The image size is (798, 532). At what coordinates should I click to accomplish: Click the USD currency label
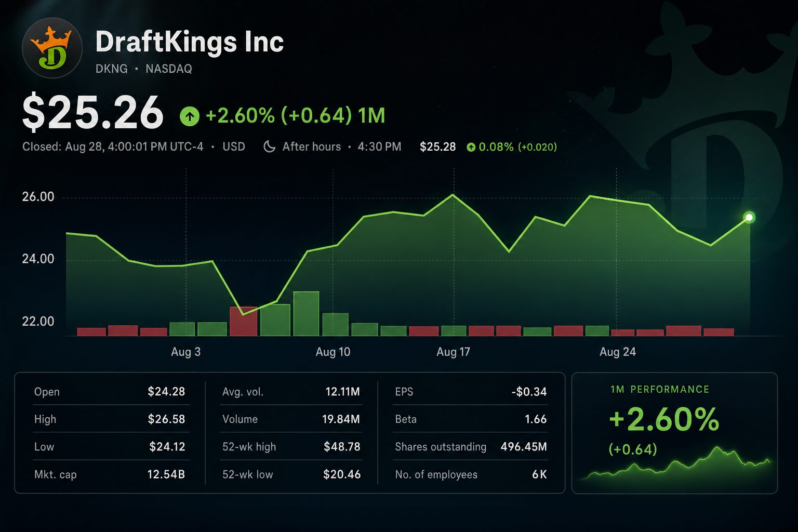(x=234, y=147)
